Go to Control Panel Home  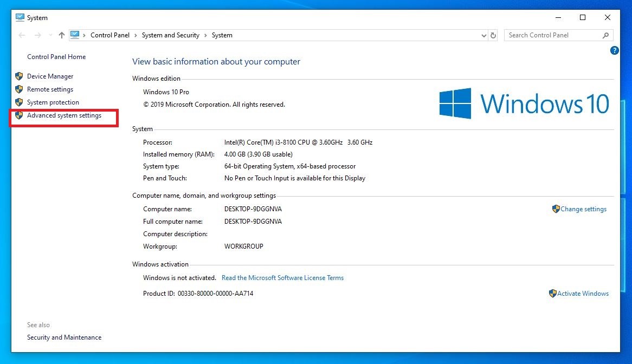tap(56, 57)
